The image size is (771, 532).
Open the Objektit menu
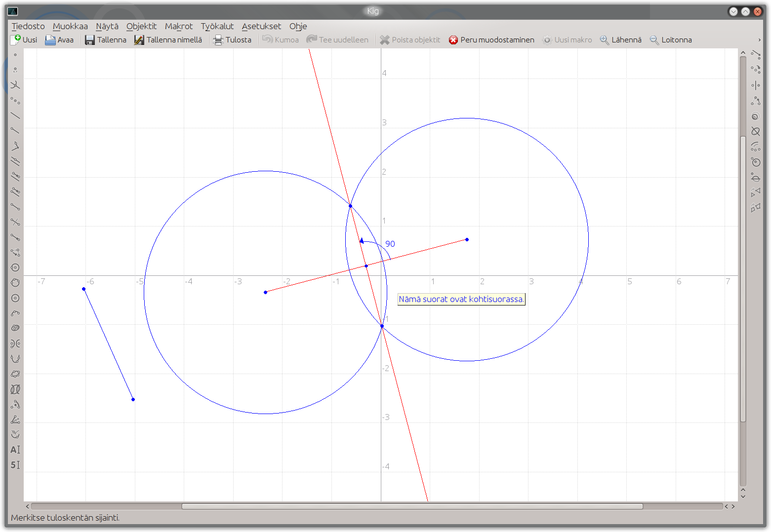[x=141, y=26]
